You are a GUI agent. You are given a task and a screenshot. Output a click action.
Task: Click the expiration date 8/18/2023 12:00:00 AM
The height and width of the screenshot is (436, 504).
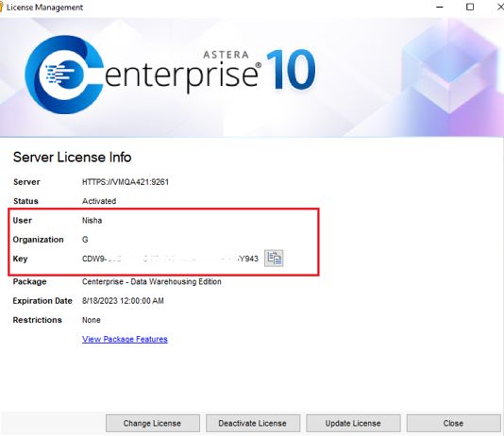point(123,301)
